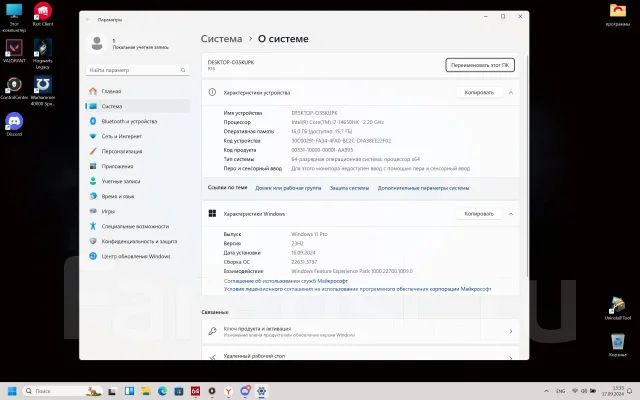
Task: Open clock and date in tray
Action: [612, 391]
